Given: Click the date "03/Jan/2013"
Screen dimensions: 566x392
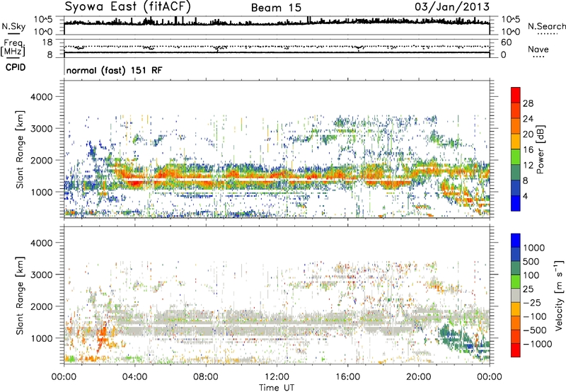Looking at the screenshot, I should pos(452,7).
